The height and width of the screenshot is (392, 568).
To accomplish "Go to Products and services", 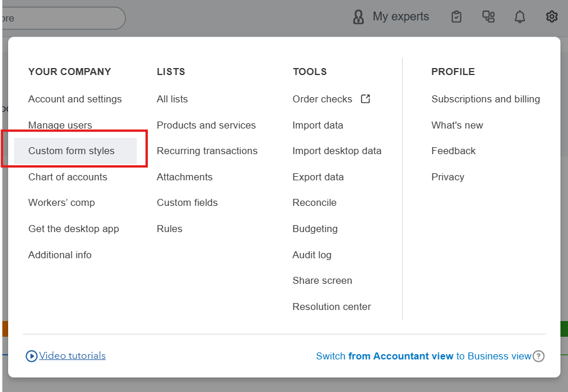I will (206, 125).
